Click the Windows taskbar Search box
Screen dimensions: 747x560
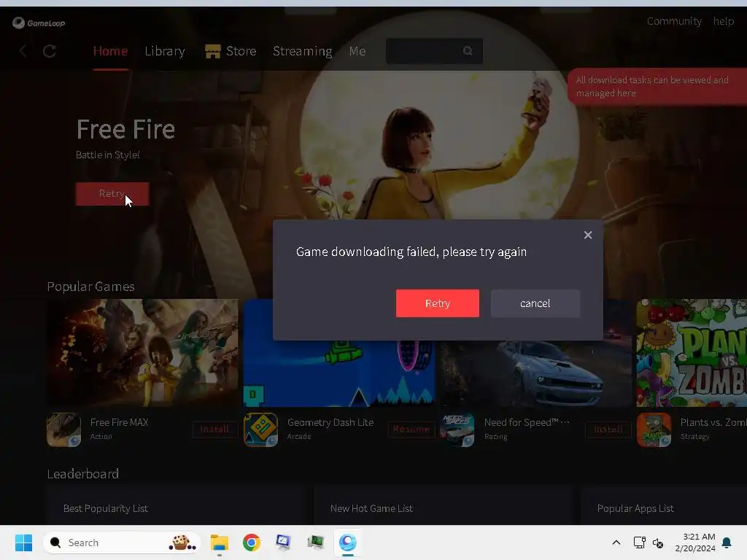(122, 542)
